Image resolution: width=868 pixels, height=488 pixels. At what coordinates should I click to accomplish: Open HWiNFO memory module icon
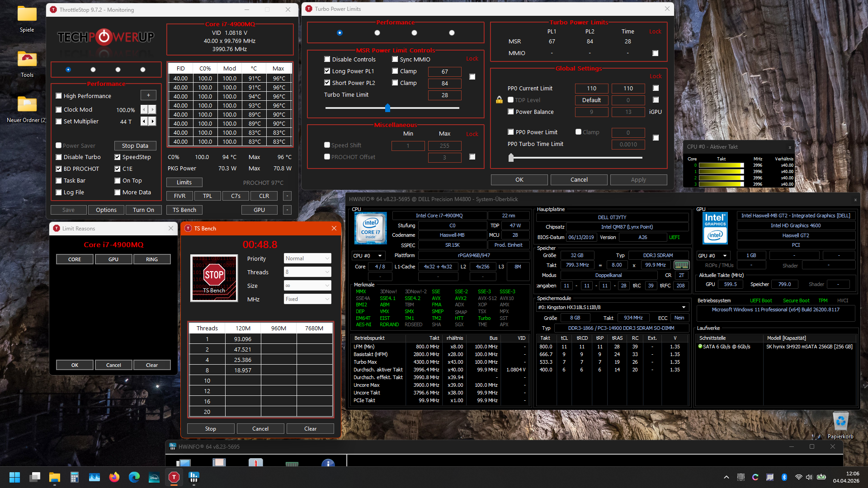pyautogui.click(x=292, y=464)
